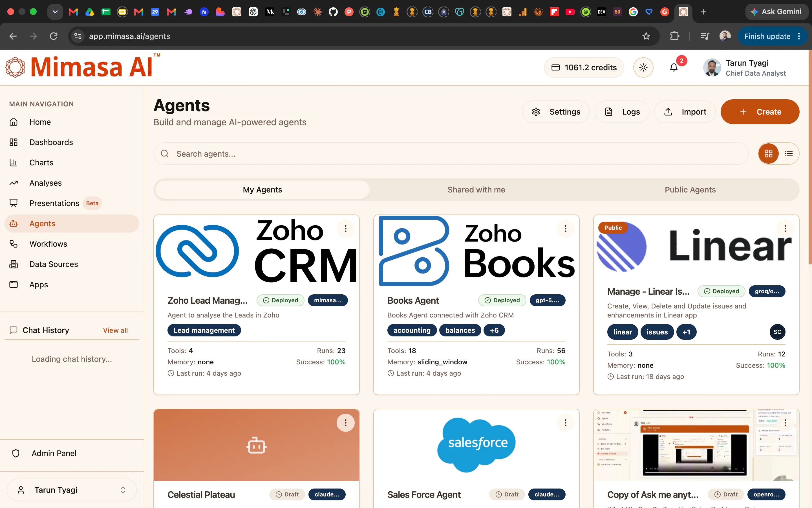Toggle the light/dark theme sun button
The height and width of the screenshot is (508, 812).
pos(643,67)
